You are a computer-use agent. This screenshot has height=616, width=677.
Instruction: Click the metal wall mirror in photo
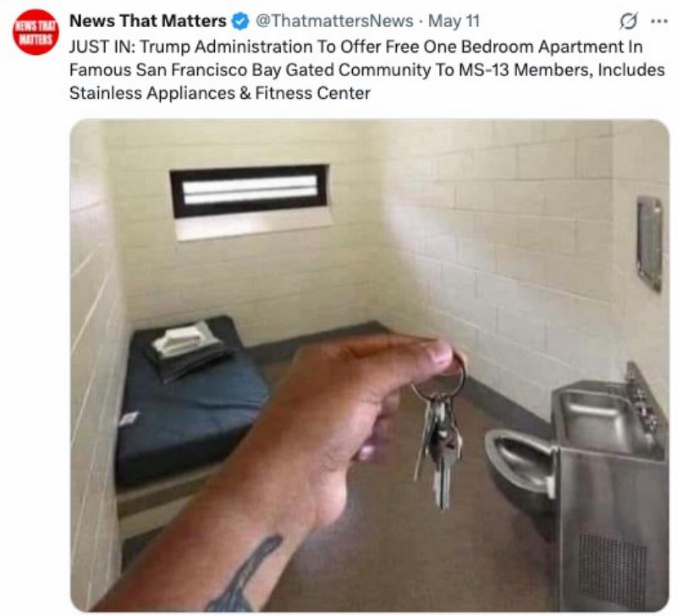click(649, 244)
